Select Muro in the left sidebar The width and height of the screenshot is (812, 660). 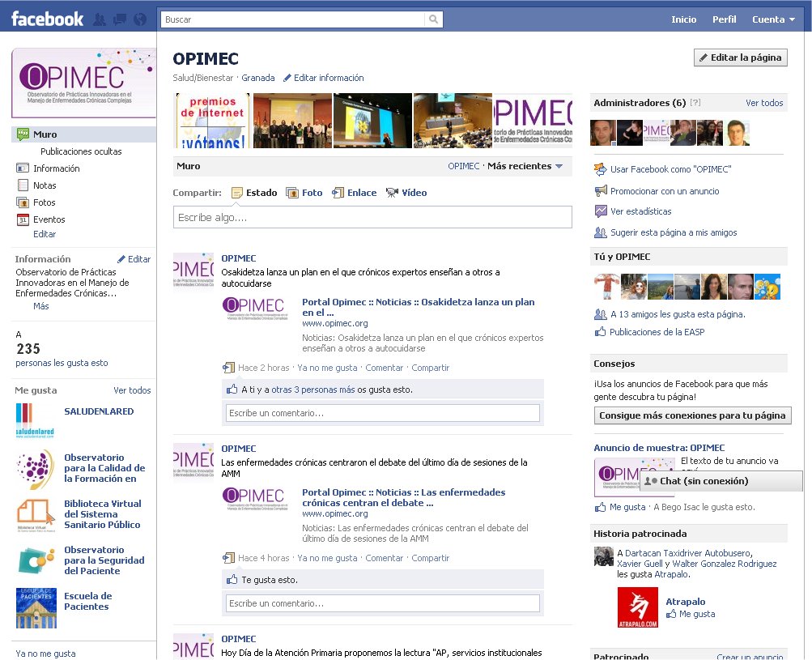click(83, 134)
